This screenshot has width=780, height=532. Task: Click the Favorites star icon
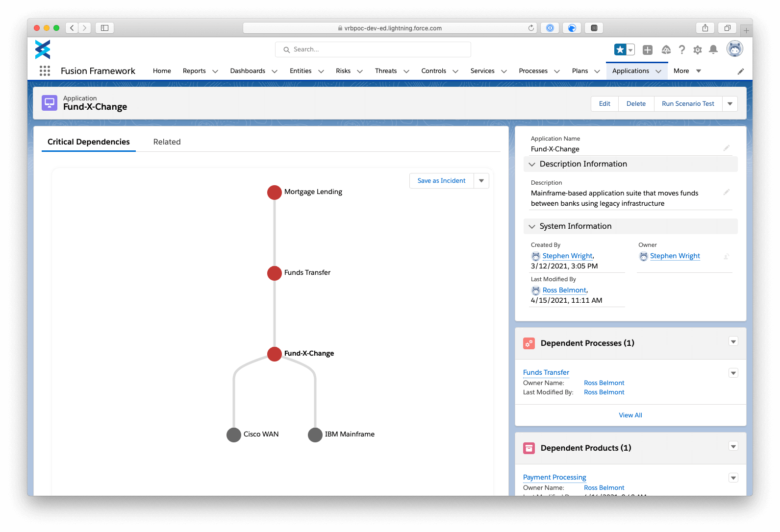point(620,49)
